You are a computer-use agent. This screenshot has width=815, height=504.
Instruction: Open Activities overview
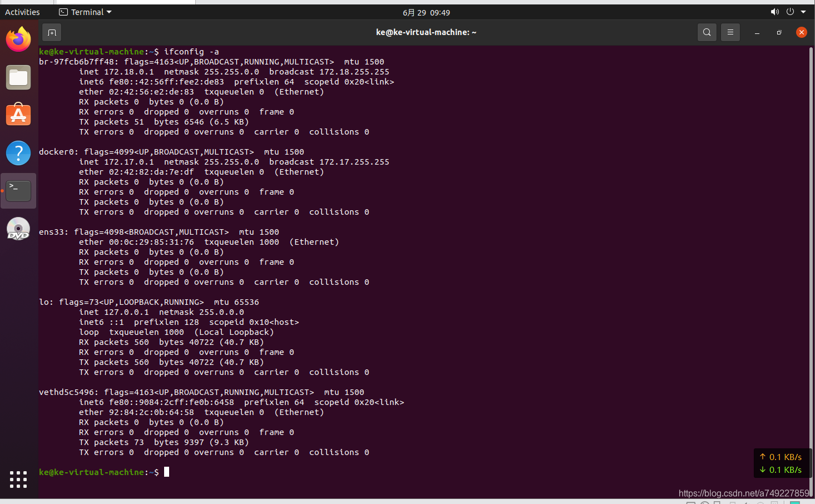(x=22, y=12)
